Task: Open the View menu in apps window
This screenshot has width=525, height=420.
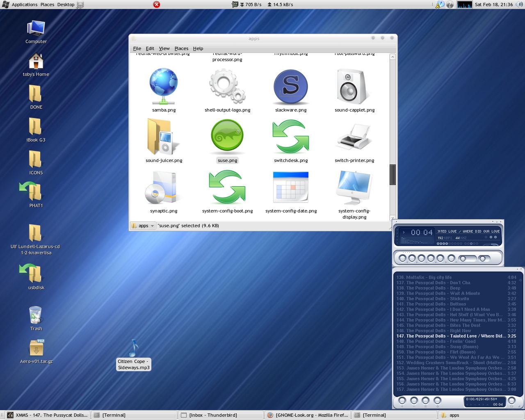Action: point(164,48)
